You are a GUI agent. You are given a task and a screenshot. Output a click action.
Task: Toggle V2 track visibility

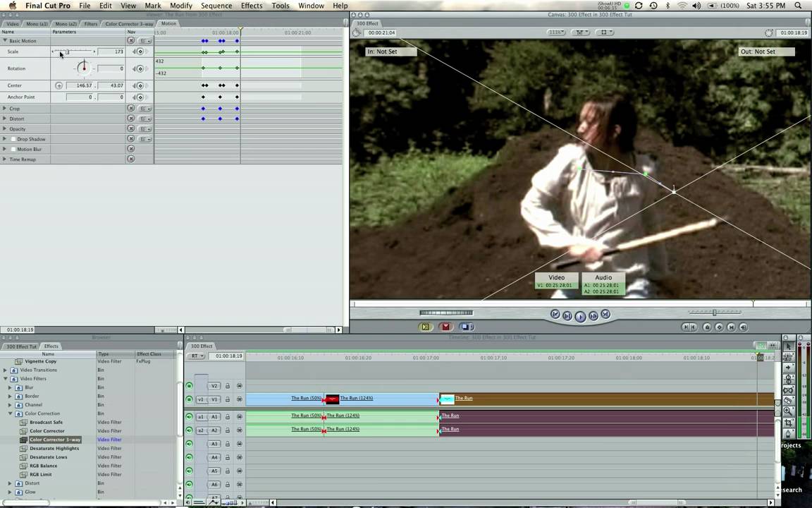point(189,386)
